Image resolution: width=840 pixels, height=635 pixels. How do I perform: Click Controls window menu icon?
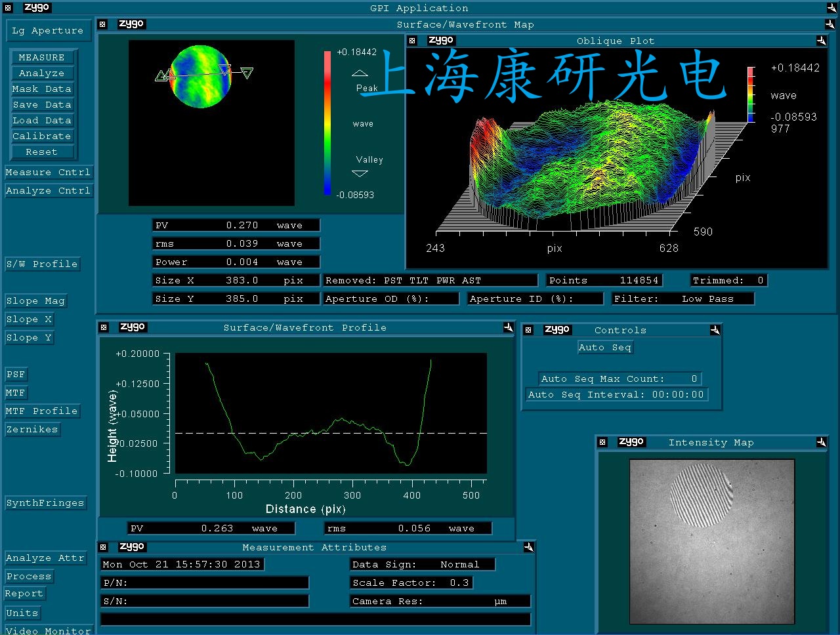(528, 330)
